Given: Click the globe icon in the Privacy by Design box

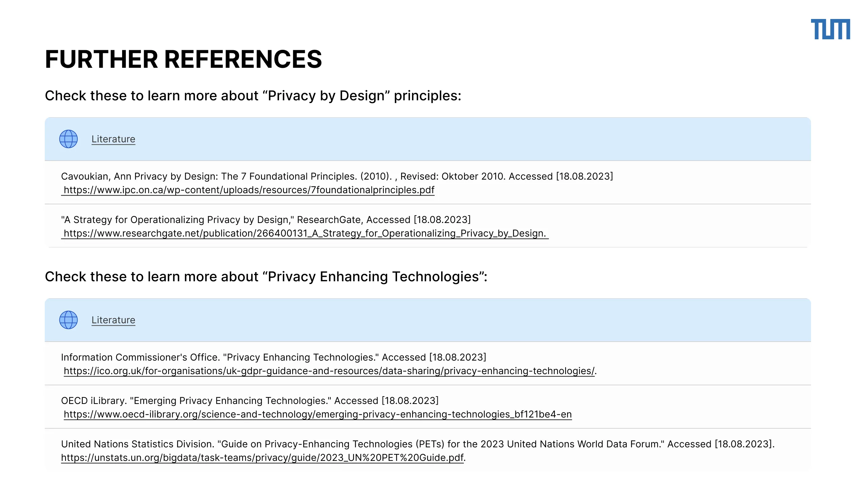Looking at the screenshot, I should (68, 139).
